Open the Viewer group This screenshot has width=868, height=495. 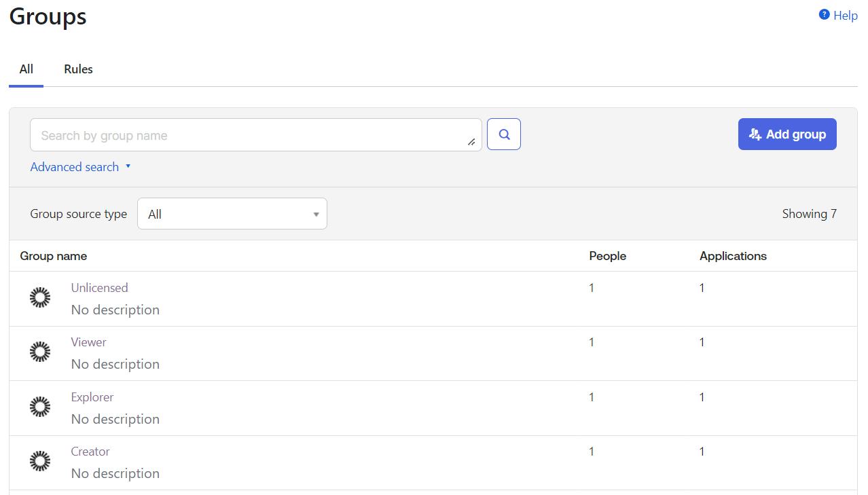point(88,342)
